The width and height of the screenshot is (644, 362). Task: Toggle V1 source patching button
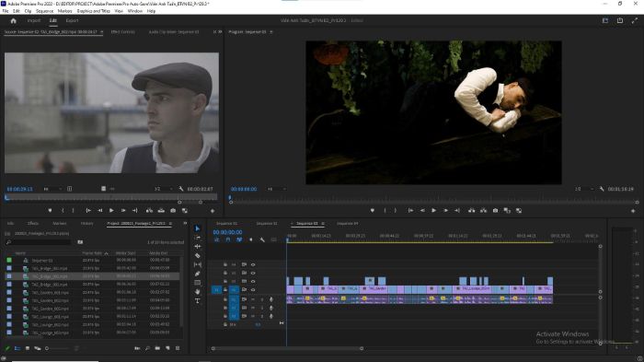pos(216,290)
